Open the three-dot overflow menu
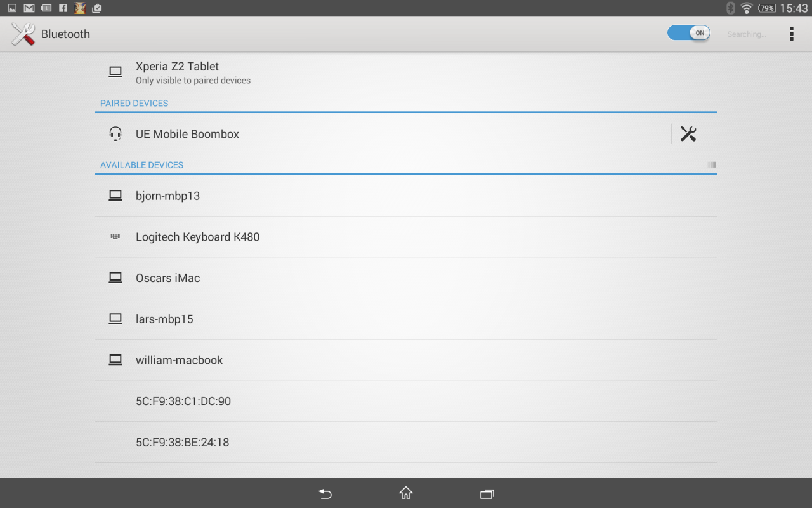The image size is (812, 508). tap(791, 34)
